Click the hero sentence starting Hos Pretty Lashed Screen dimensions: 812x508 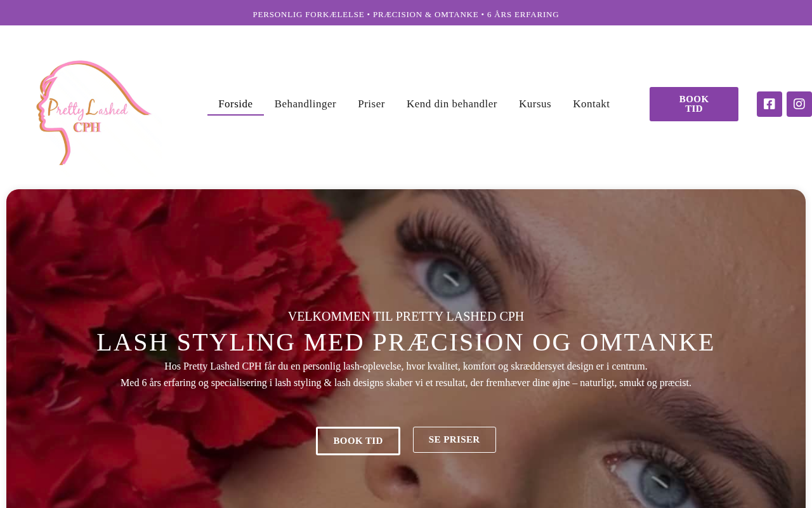[406, 366]
